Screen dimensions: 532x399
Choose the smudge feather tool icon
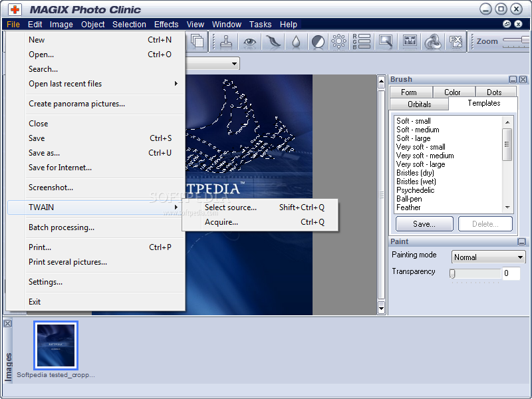click(273, 42)
